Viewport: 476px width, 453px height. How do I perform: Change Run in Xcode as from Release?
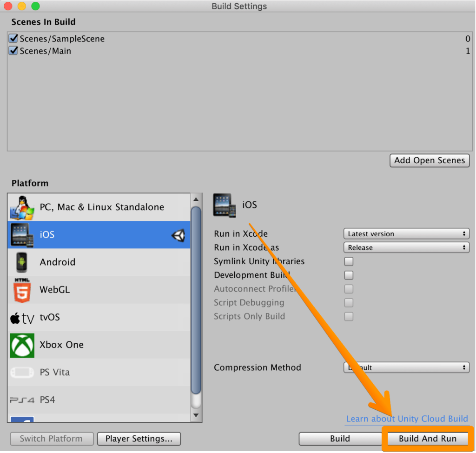click(406, 247)
